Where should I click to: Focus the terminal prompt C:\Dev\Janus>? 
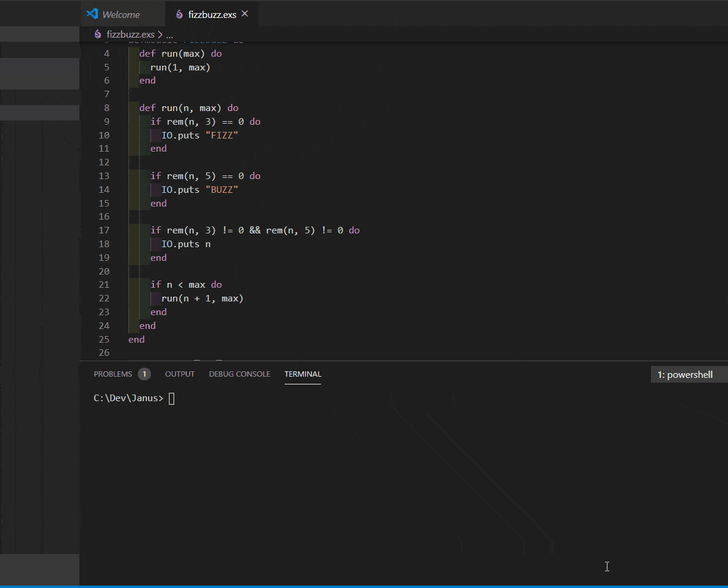128,398
